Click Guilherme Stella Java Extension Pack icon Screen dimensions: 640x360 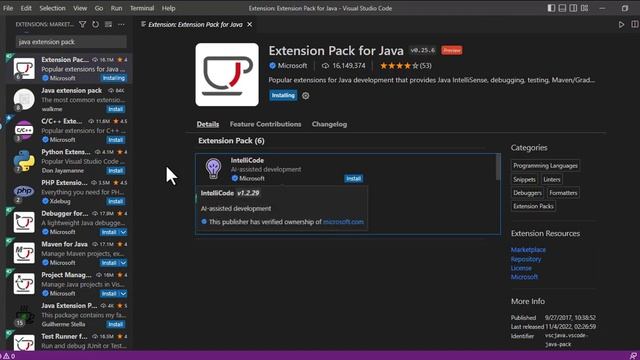(24, 315)
